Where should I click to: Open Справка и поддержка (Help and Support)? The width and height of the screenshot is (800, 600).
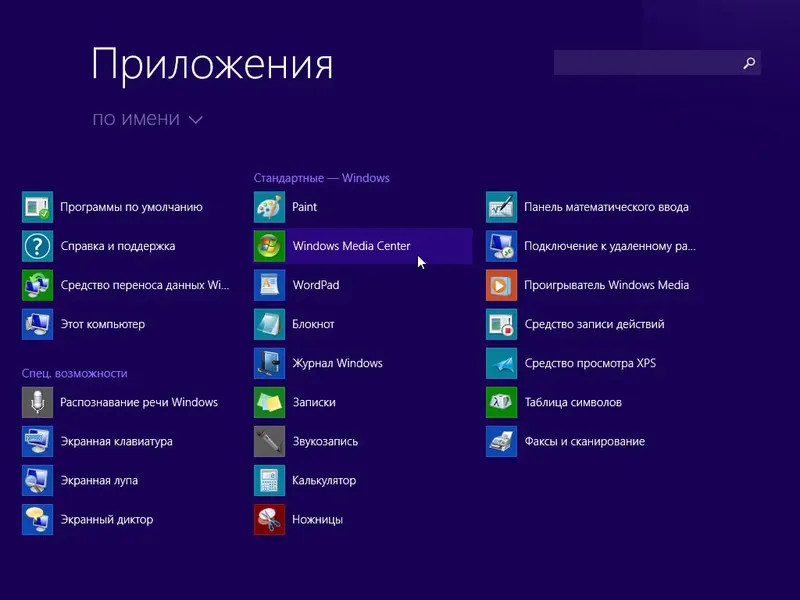[x=118, y=246]
